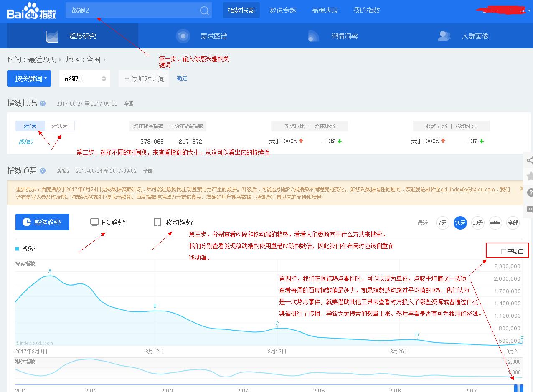Select the 舆情洞察 water-drop icon

314,36
